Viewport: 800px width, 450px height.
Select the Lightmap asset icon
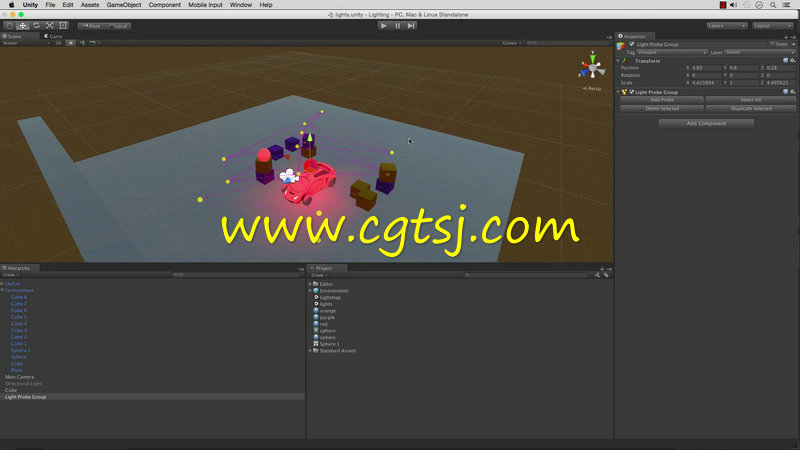pyautogui.click(x=316, y=297)
